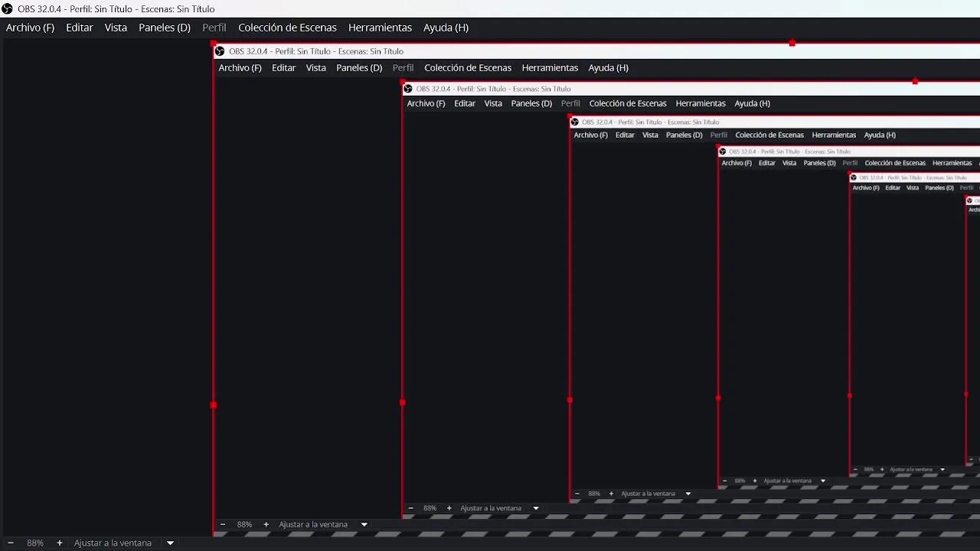The image size is (980, 551).
Task: Open the Herramientas menu in the main menu bar
Action: click(x=380, y=28)
